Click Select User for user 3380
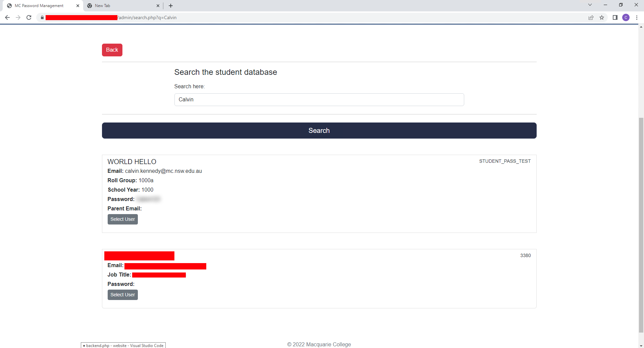The height and width of the screenshot is (348, 644). (x=122, y=295)
